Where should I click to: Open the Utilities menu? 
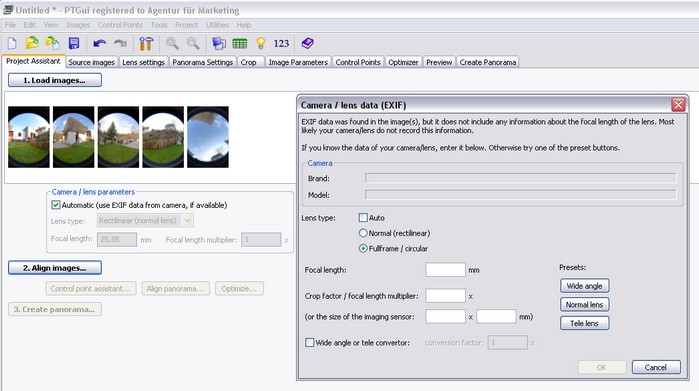217,25
